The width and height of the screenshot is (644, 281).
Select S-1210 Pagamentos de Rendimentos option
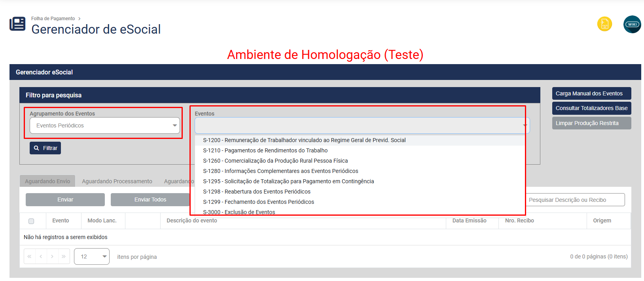(360, 150)
